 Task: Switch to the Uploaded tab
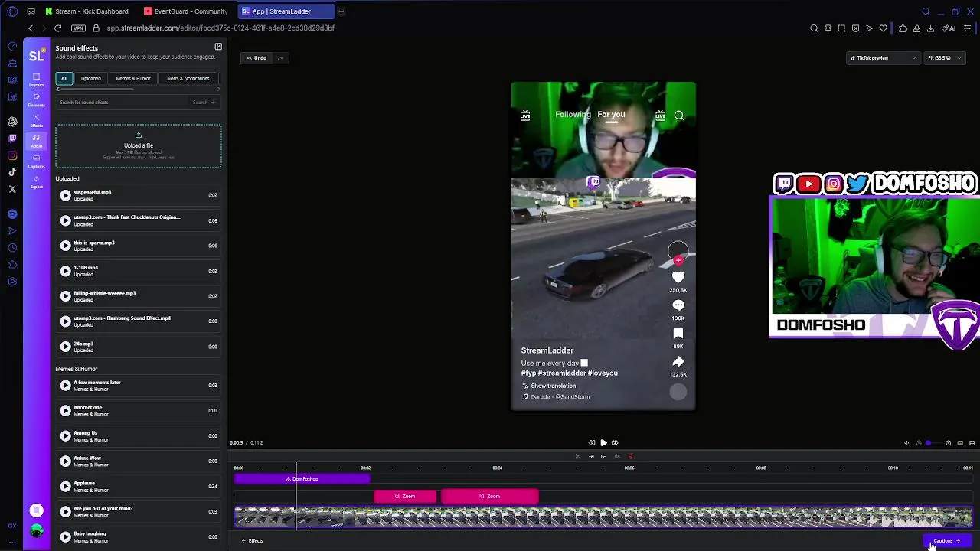[91, 78]
